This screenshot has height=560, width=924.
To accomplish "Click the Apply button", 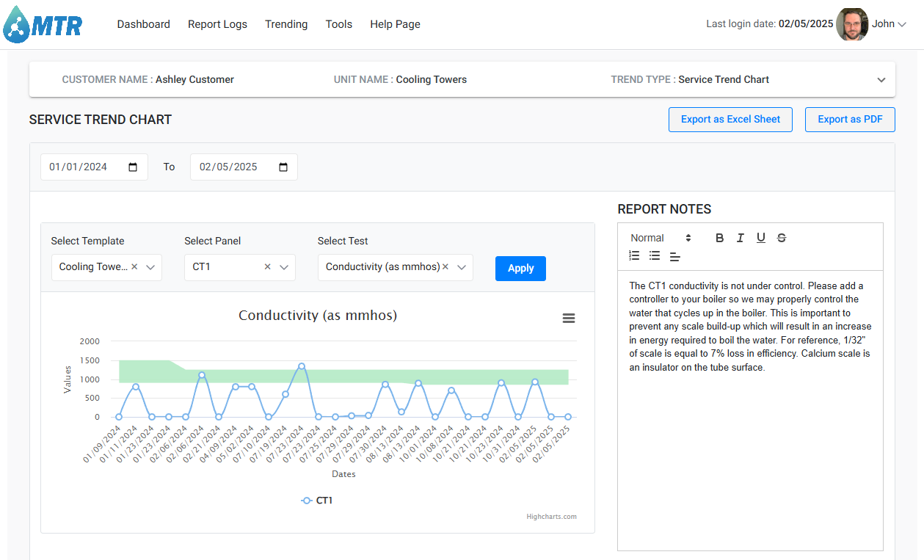I will [520, 268].
